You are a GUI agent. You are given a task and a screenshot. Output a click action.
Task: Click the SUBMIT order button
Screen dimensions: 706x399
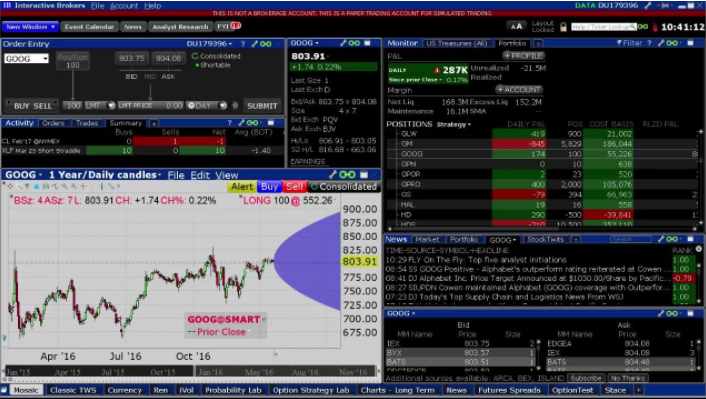coord(262,106)
